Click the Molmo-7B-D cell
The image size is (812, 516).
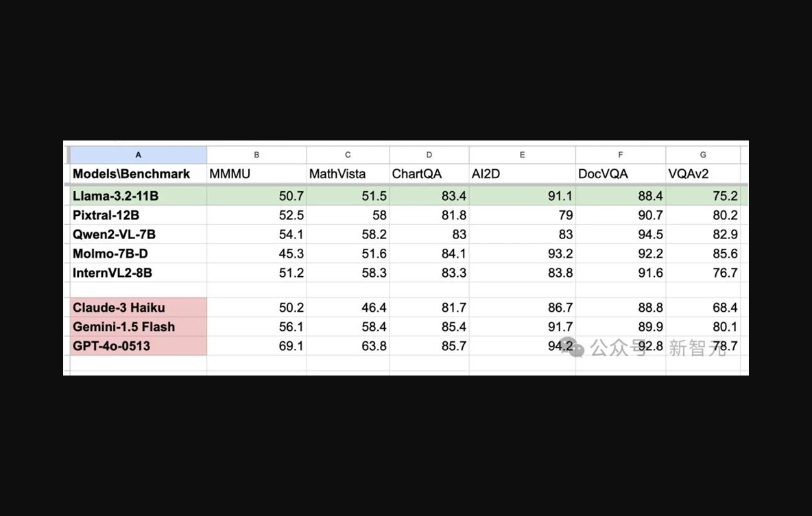coord(110,254)
